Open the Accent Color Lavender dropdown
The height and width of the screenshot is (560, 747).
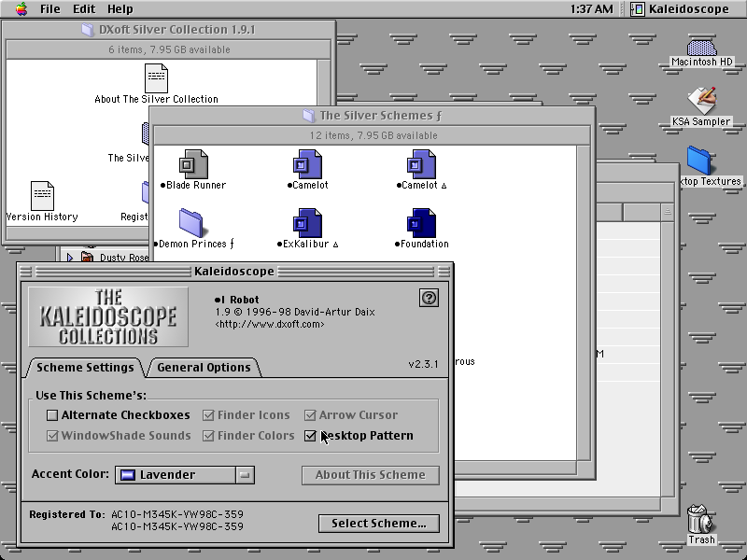click(x=185, y=475)
